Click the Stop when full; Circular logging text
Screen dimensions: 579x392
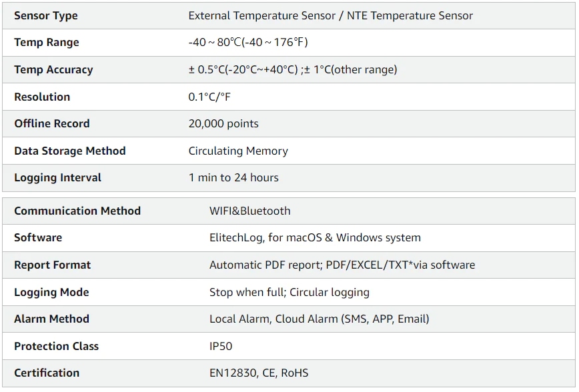click(x=289, y=293)
